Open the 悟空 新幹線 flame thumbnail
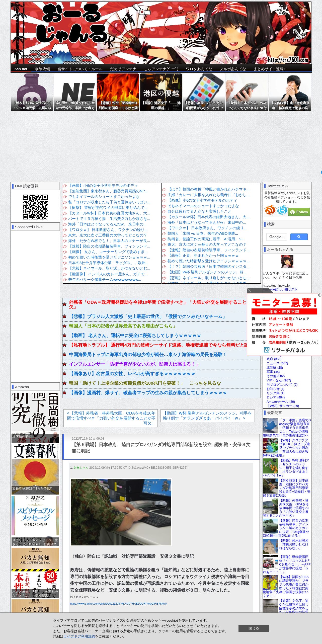This screenshot has height=644, width=322. 118,92
